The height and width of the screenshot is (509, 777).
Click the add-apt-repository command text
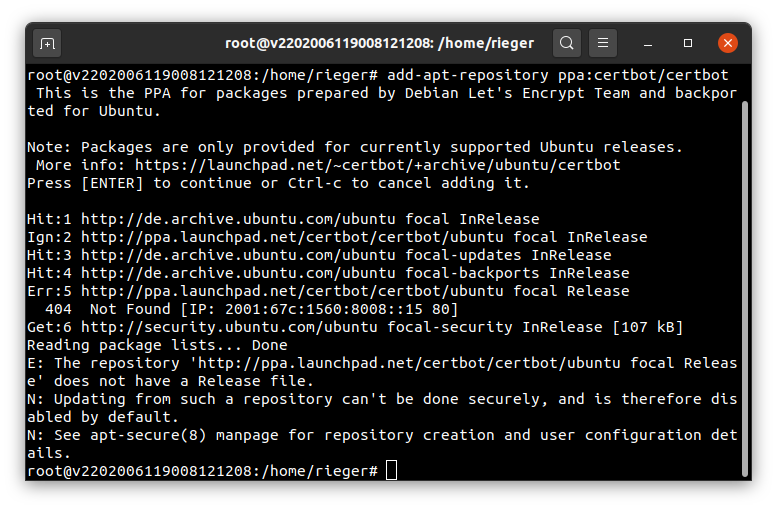click(557, 75)
